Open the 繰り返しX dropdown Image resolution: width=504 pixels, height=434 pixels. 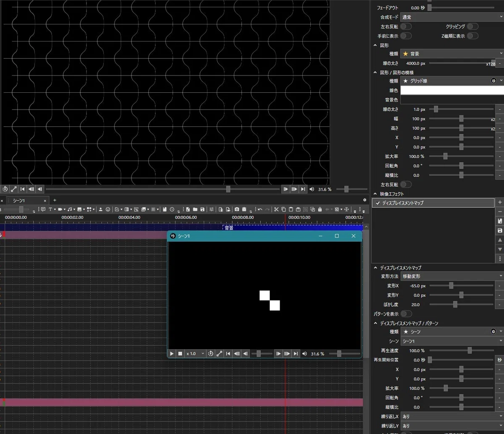(x=452, y=416)
